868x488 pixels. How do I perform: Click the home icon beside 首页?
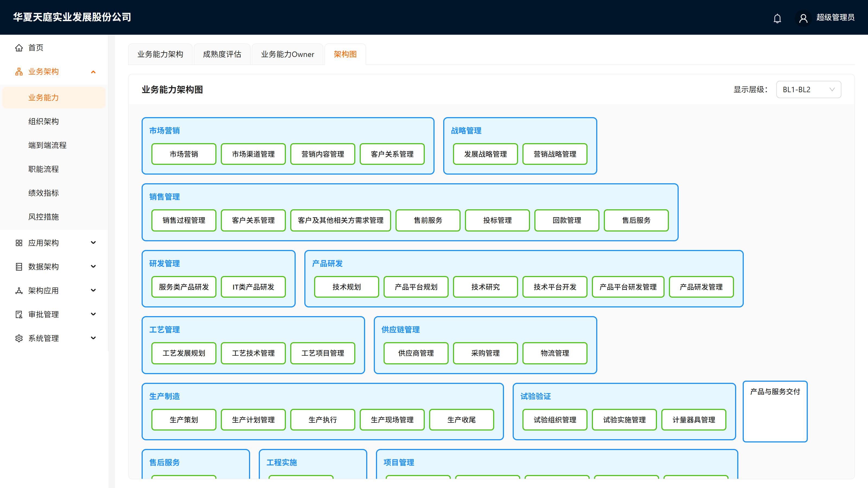[19, 48]
